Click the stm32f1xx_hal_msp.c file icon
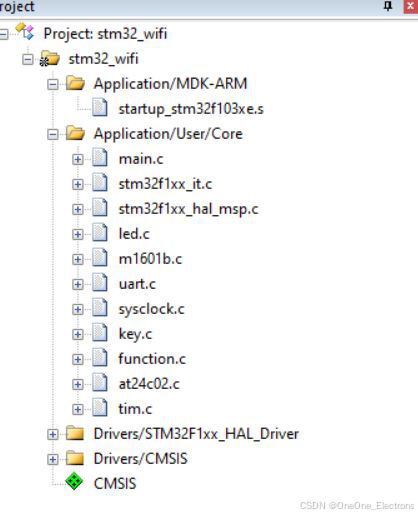418x517 pixels. 100,208
